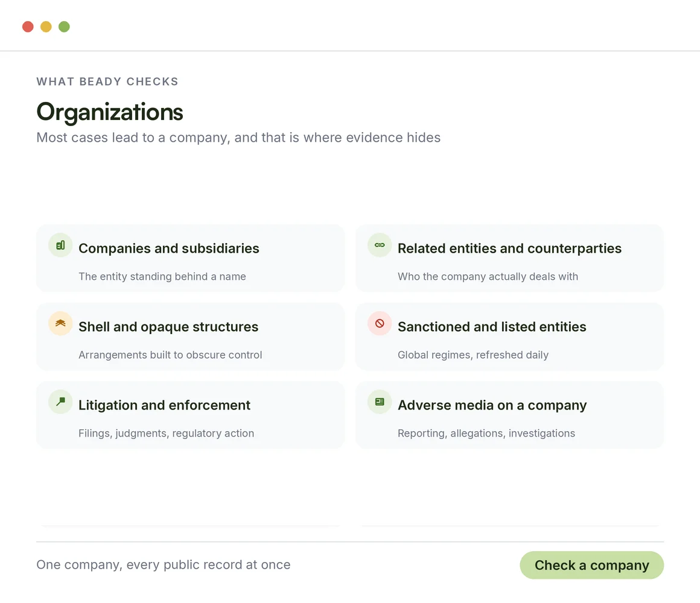700x603 pixels.
Task: Click the Shell and opaque structures layers icon
Action: point(60,323)
